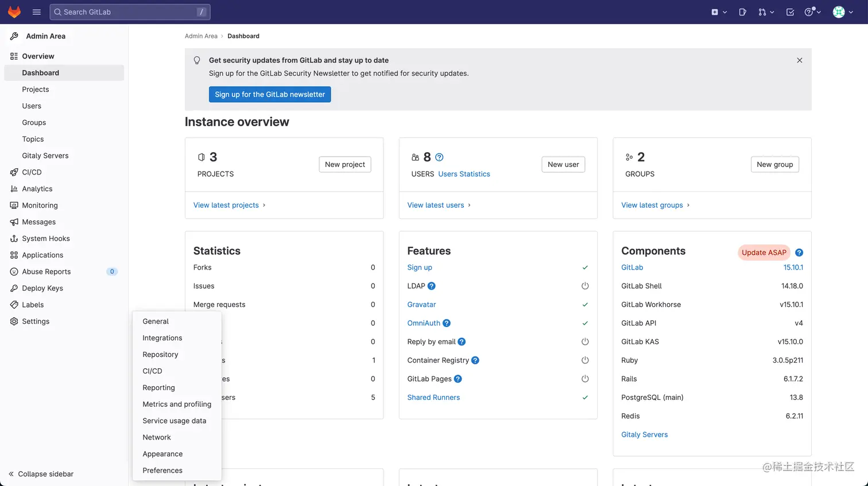The image size is (868, 486).
Task: Select Integrations from Settings flyout menu
Action: 162,338
